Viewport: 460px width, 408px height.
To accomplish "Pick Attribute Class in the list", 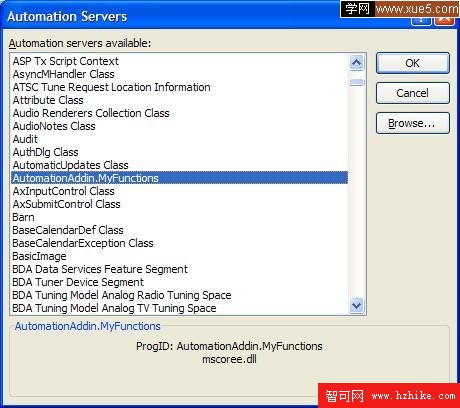I will point(48,100).
